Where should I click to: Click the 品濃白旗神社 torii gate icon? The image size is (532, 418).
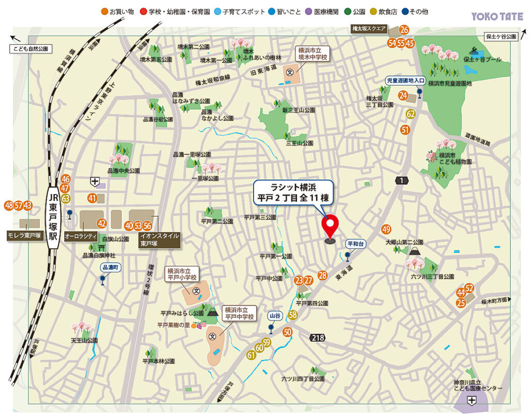[x=94, y=248]
